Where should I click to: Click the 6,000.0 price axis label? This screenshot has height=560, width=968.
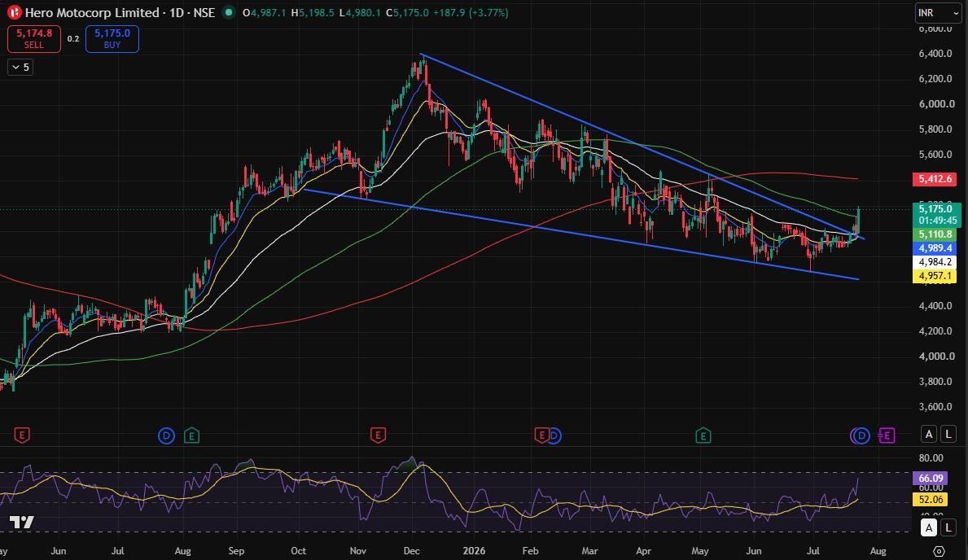coord(936,104)
